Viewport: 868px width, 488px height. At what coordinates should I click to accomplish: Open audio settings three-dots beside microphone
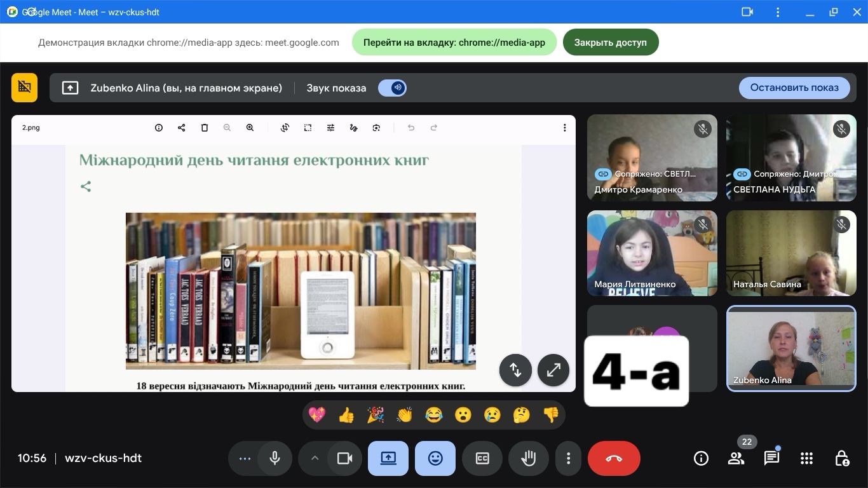pyautogui.click(x=245, y=458)
